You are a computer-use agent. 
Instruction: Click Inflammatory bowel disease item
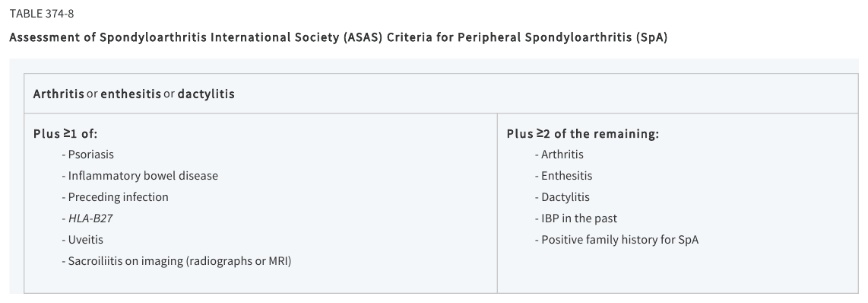(x=140, y=176)
